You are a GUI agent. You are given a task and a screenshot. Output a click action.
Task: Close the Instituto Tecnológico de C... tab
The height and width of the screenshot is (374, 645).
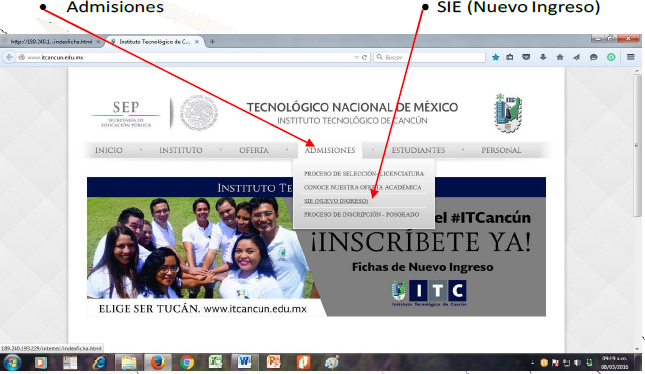(197, 42)
